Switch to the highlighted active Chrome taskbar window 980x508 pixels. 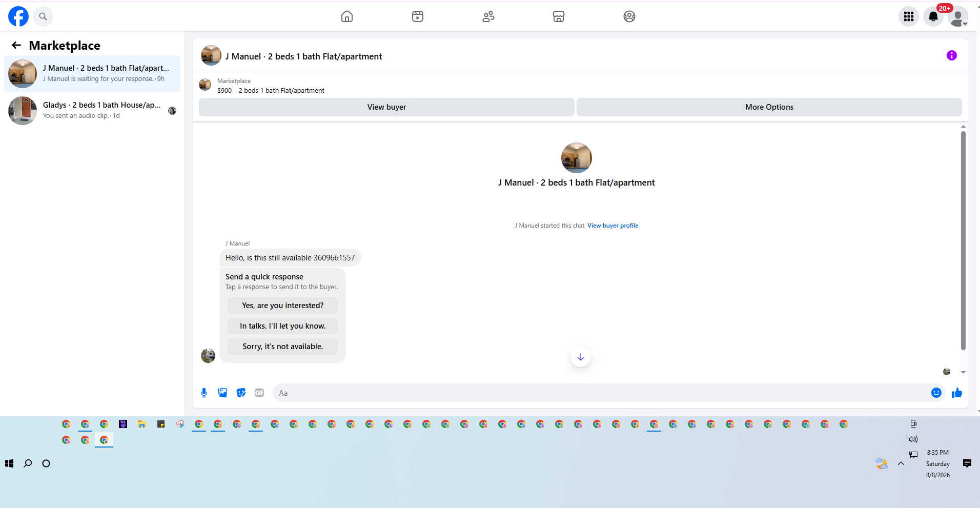tap(104, 440)
